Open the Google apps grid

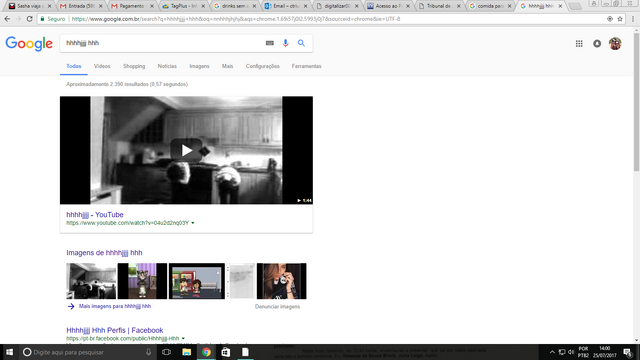click(579, 44)
